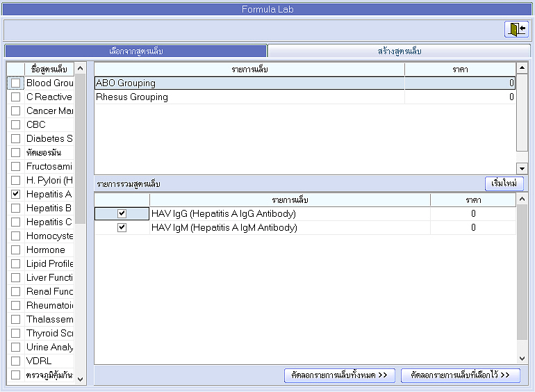Viewport: 535px width, 392px height.
Task: Tick the หัดเยอรมัน formula checkbox
Action: tap(16, 152)
